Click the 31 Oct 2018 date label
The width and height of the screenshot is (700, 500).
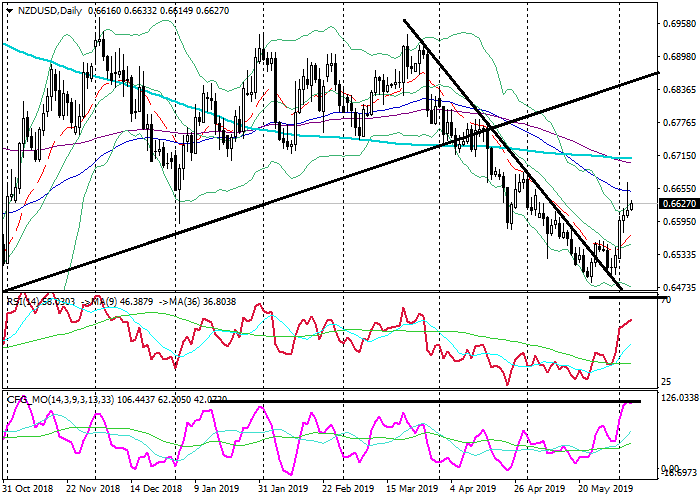26,490
